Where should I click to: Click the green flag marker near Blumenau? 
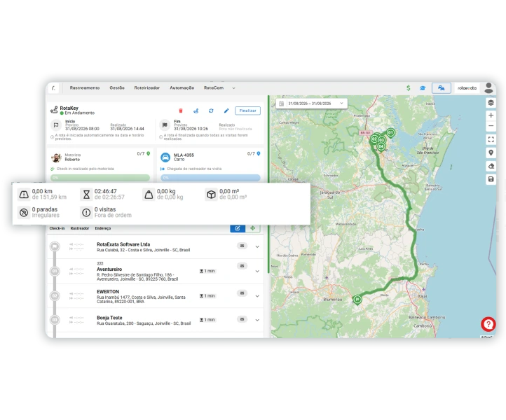coord(357,300)
